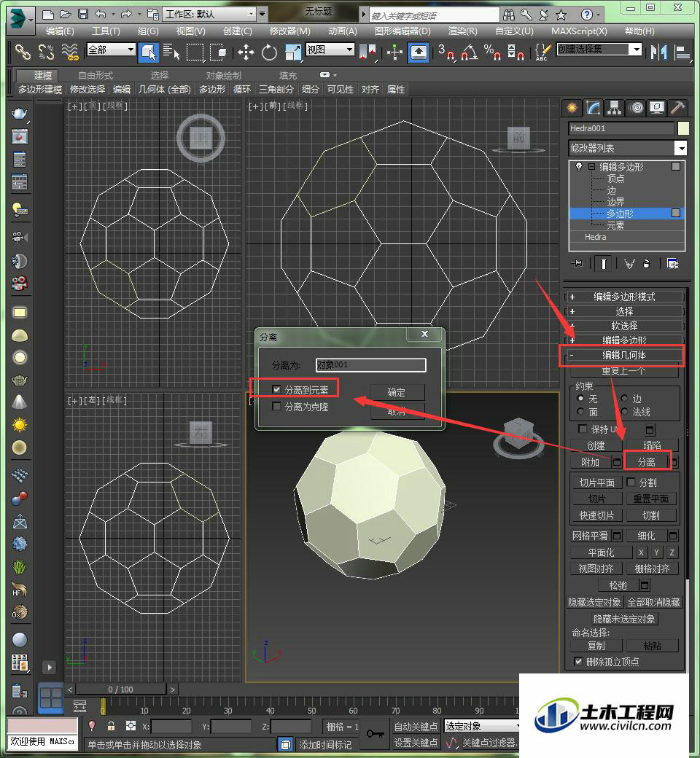Viewport: 700px width, 758px height.
Task: Toggle the 3D Snaps icon
Action: (x=446, y=52)
